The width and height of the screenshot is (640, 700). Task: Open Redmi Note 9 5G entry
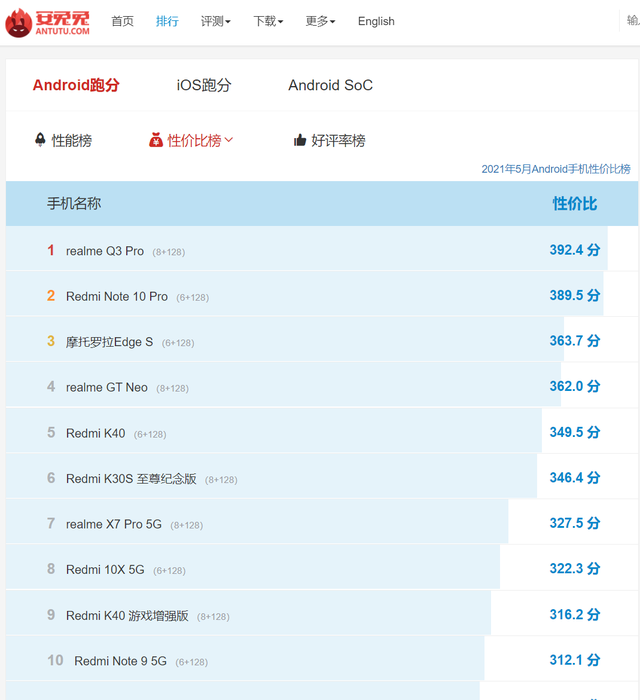pyautogui.click(x=121, y=661)
